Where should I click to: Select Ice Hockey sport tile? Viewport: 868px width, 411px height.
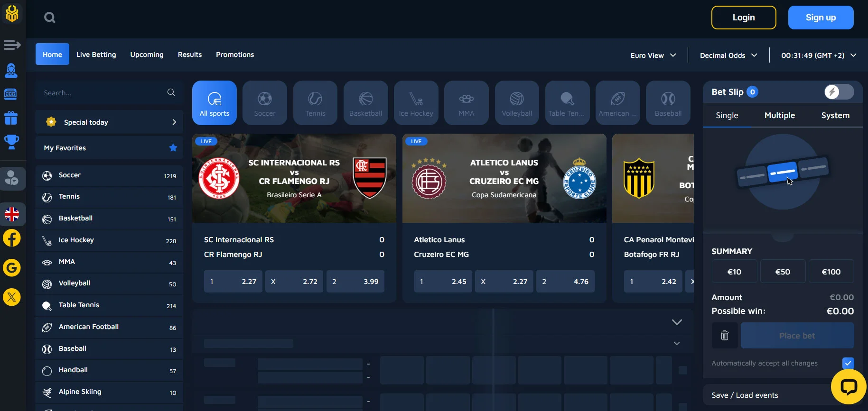pos(416,103)
